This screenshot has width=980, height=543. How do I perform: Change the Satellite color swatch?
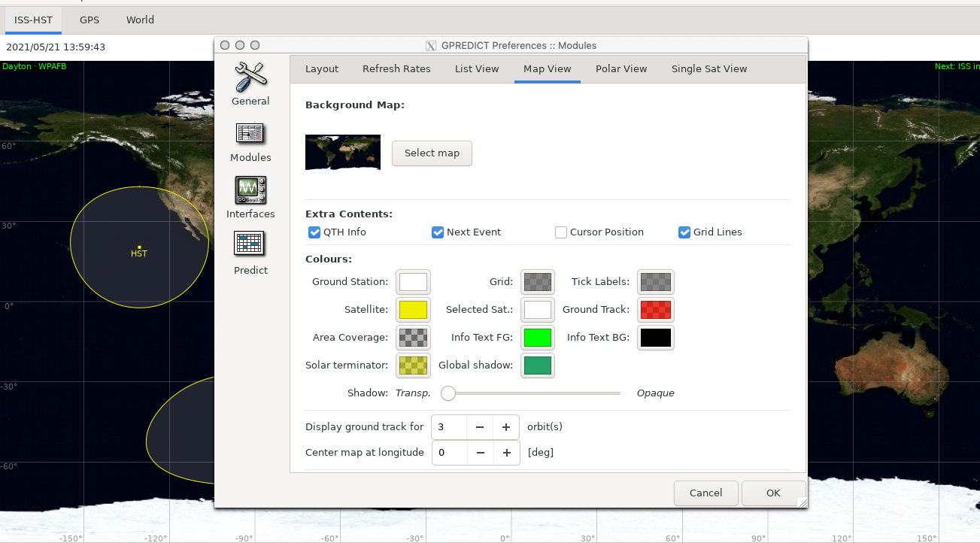(x=413, y=309)
